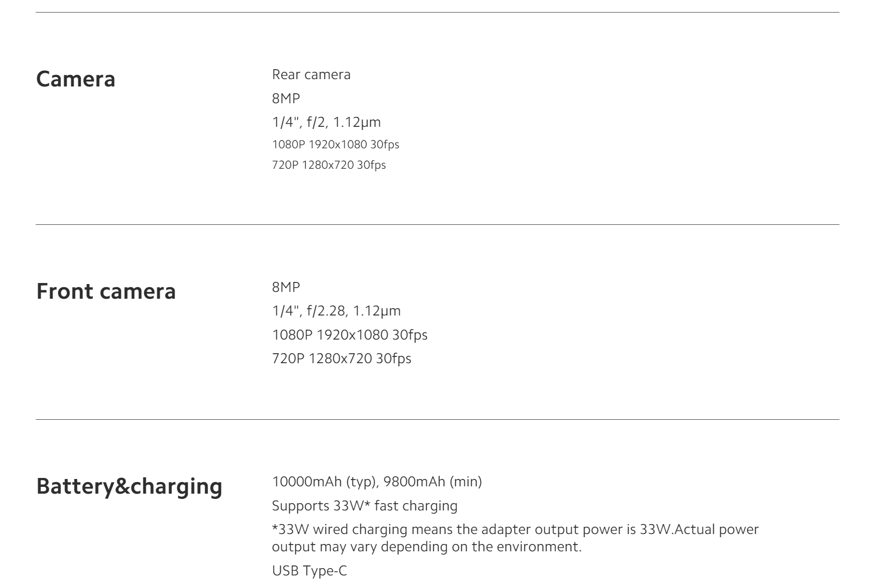Click the f/2.28 aperture spec line
Image resolution: width=883 pixels, height=588 pixels.
click(336, 311)
